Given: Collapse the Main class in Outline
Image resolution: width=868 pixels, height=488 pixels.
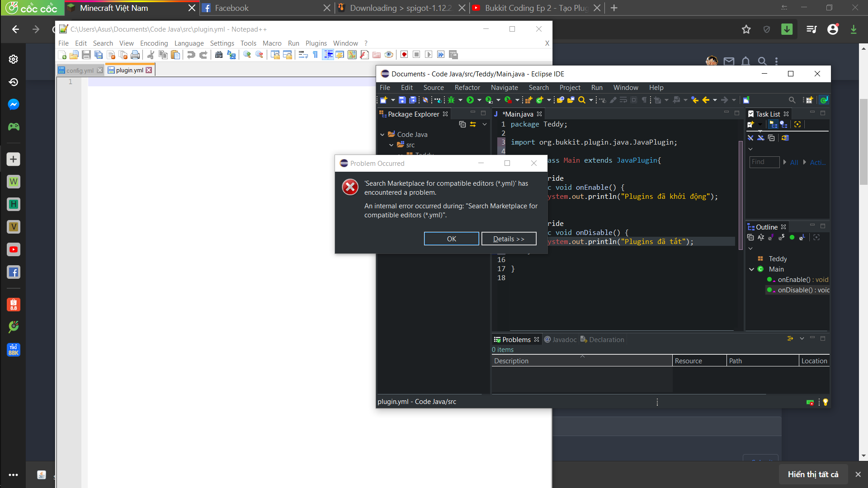Looking at the screenshot, I should [751, 269].
